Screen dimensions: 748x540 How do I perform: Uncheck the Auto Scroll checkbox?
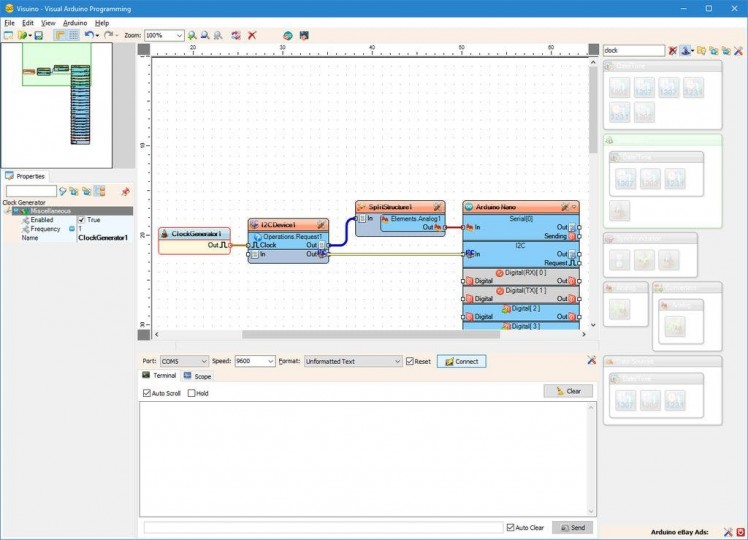(x=147, y=393)
